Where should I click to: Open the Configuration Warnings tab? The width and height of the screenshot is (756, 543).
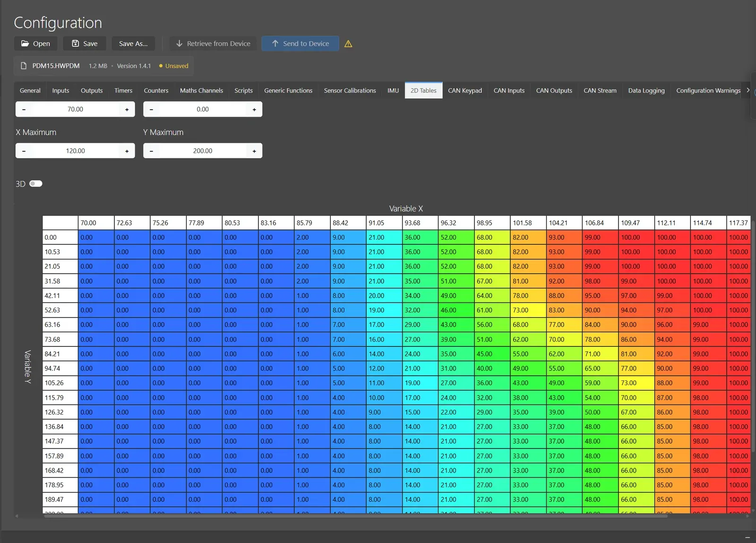[708, 91]
